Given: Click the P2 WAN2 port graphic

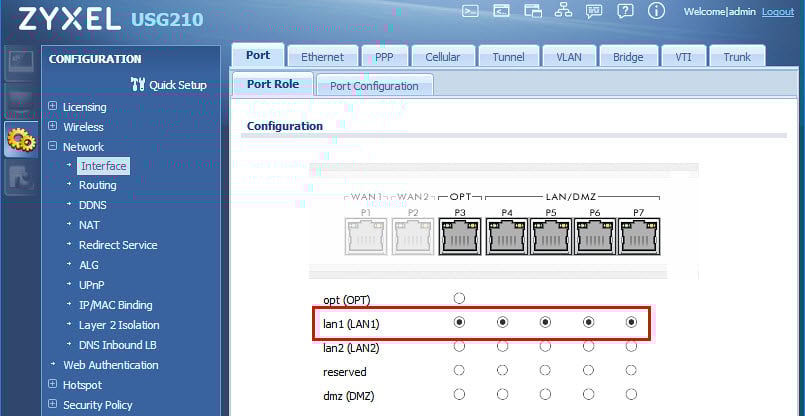Looking at the screenshot, I should [x=413, y=236].
